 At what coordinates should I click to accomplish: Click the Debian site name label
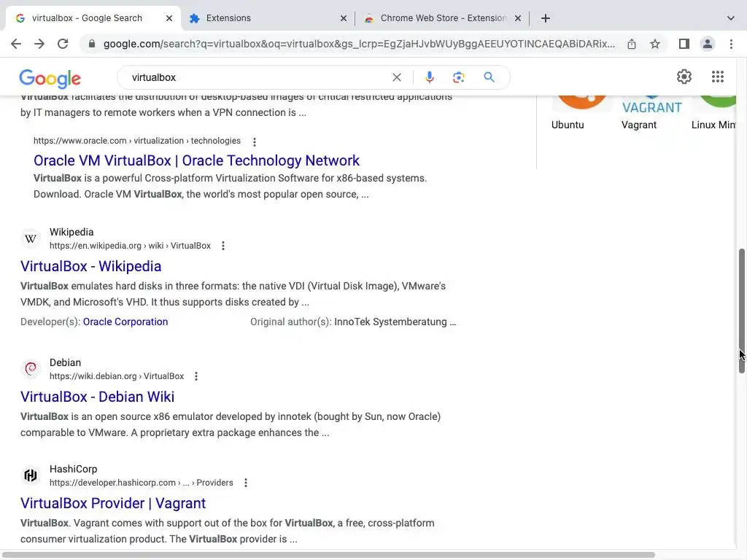pyautogui.click(x=65, y=362)
